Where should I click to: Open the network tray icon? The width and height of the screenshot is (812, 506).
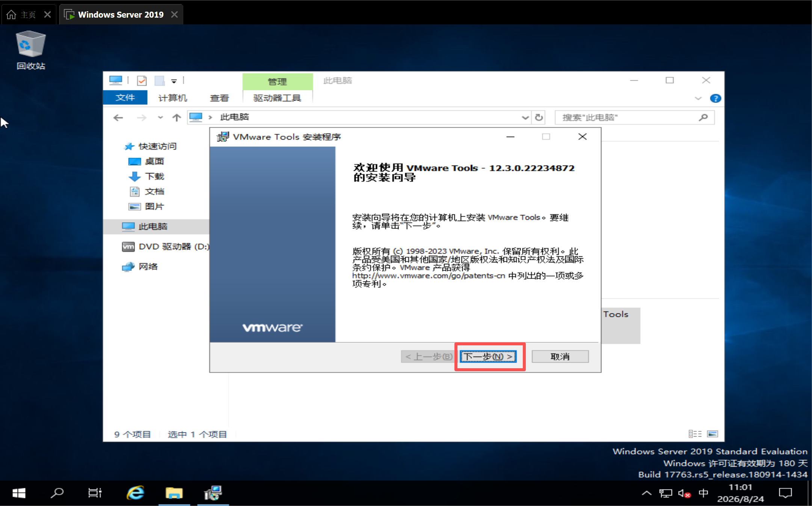[666, 493]
